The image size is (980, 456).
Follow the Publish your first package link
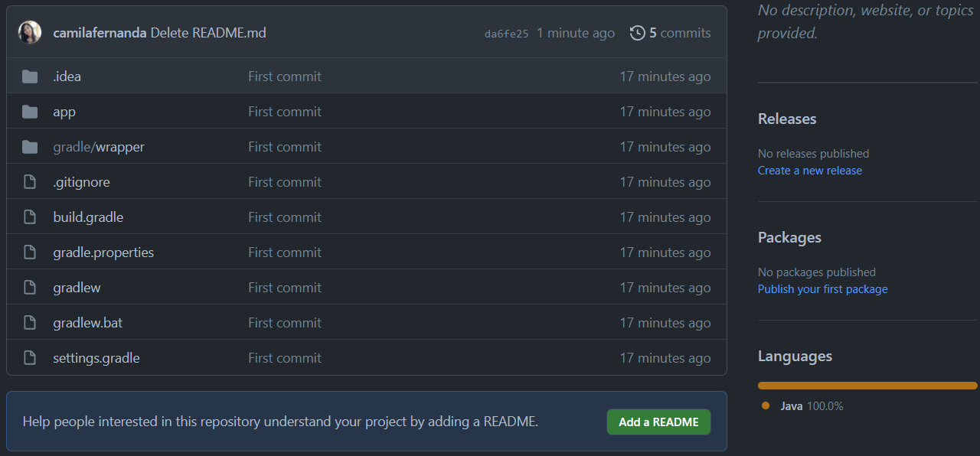click(x=822, y=289)
